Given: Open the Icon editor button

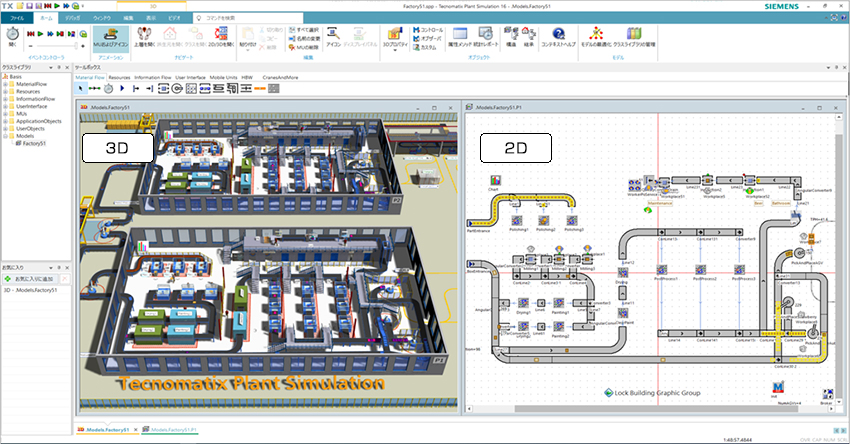Looking at the screenshot, I should tap(333, 37).
